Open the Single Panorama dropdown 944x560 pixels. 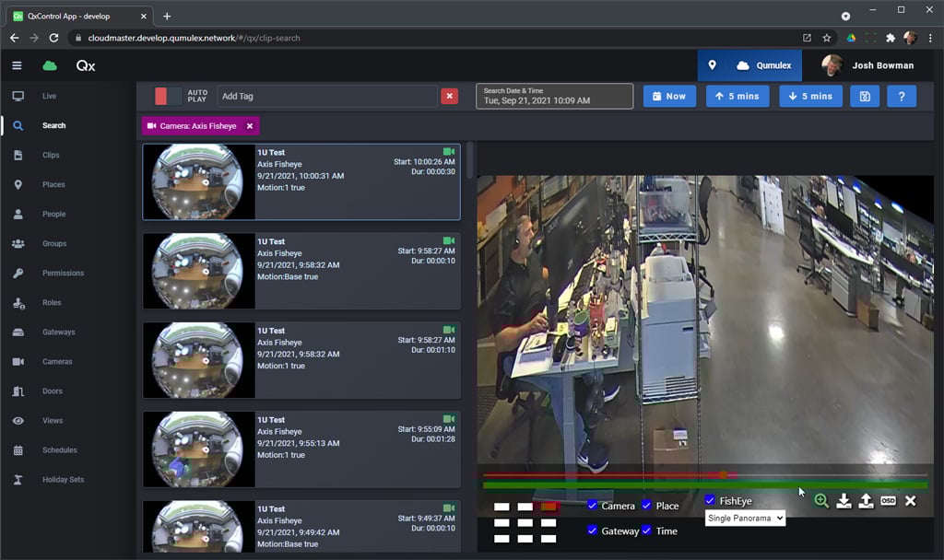click(x=744, y=518)
